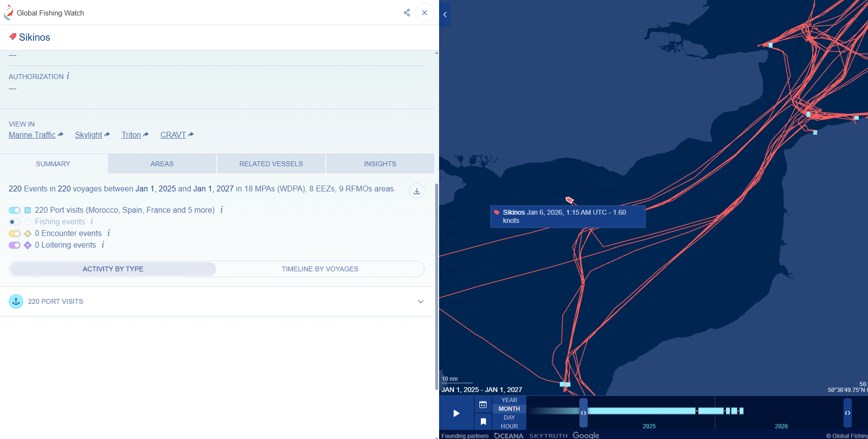Click the info icon beside Loitering events
Viewport: 868px width, 439px height.
[x=103, y=245]
